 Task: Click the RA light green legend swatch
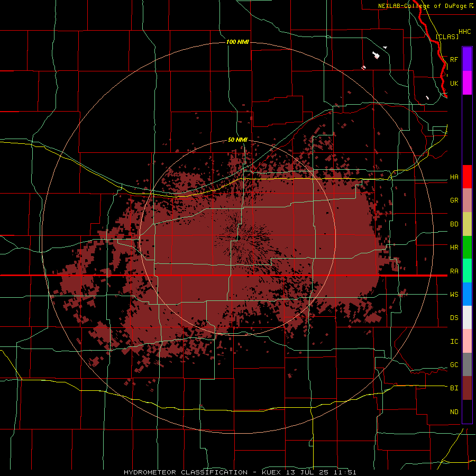coord(467,271)
